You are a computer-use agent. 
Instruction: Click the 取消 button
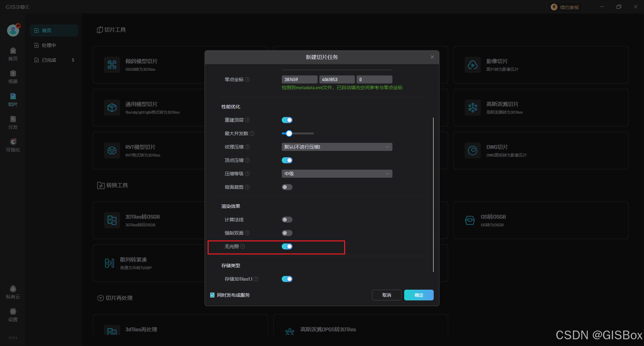coord(386,295)
